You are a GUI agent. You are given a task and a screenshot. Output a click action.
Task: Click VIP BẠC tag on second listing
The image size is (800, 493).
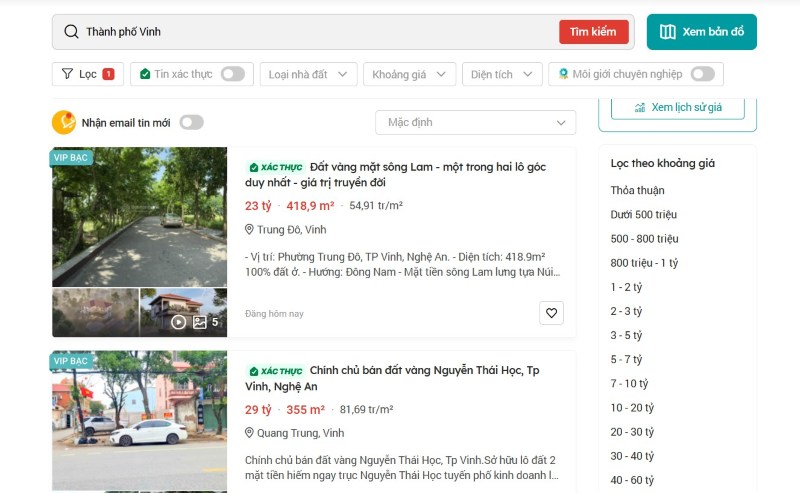(71, 361)
